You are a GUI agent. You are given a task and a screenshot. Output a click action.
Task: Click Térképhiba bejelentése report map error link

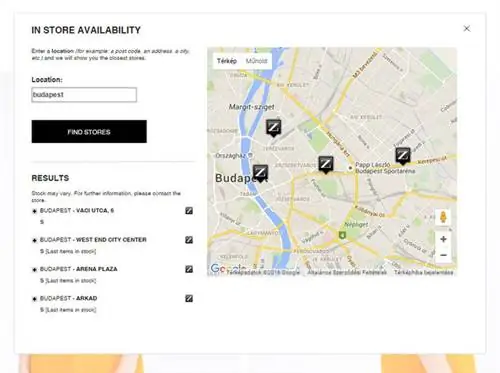423,273
